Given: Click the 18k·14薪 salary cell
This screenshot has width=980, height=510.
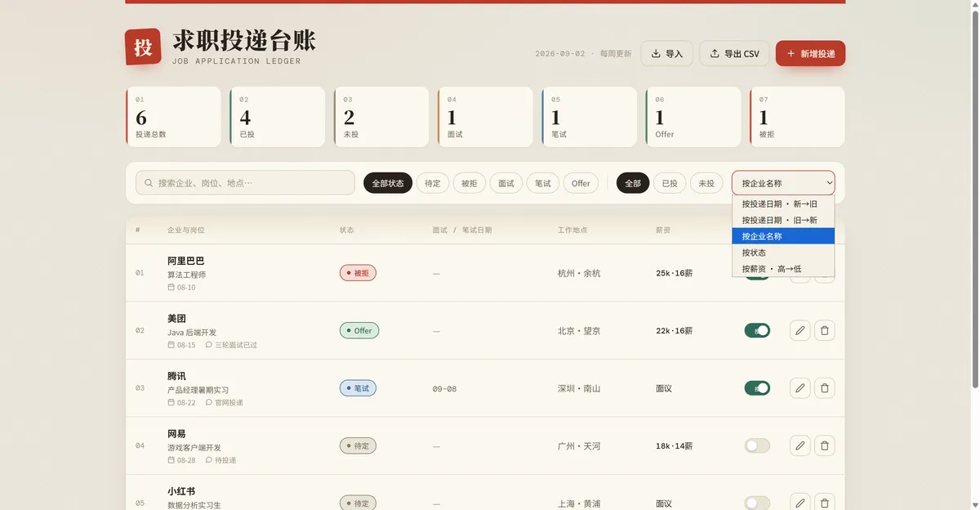Looking at the screenshot, I should 675,446.
